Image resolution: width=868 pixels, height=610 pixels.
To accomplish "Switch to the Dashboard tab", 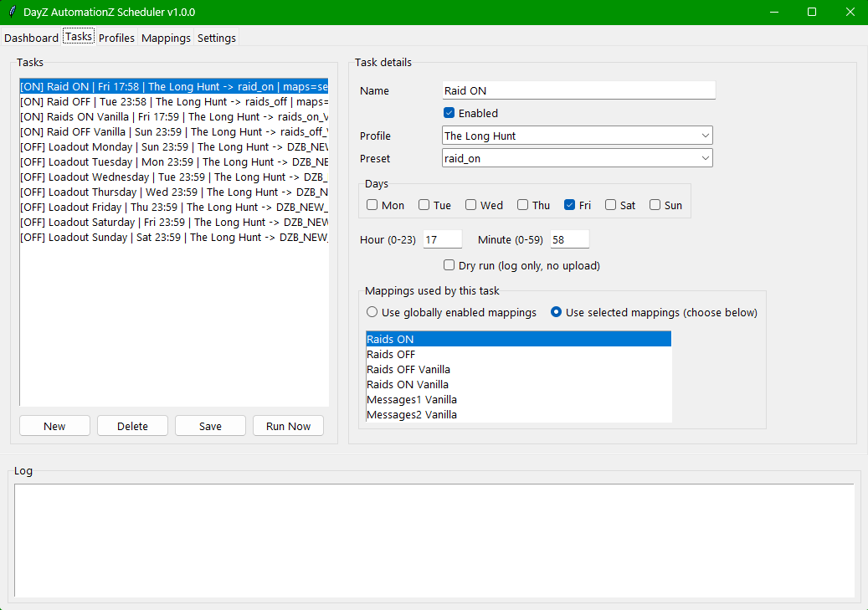I will [x=31, y=38].
